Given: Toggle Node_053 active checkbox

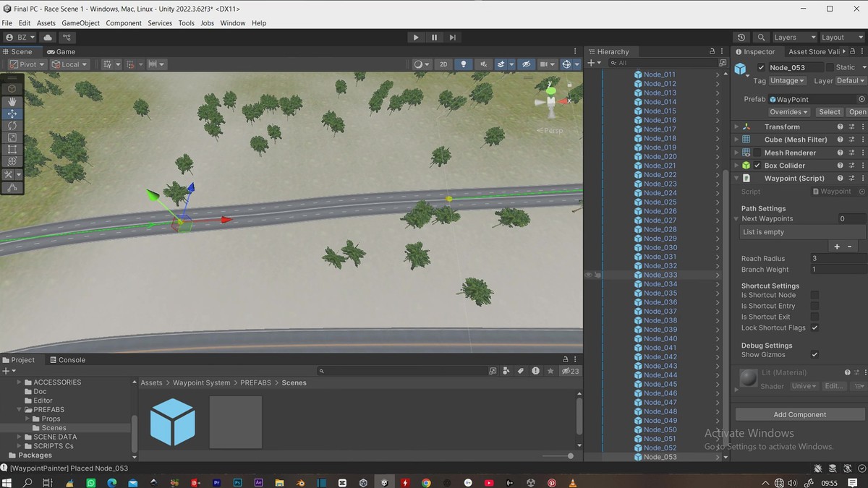Looking at the screenshot, I should [x=761, y=67].
